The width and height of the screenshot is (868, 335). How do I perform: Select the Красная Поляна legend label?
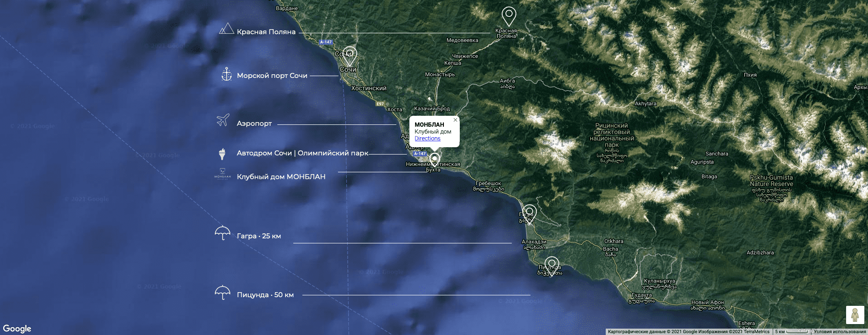(266, 32)
